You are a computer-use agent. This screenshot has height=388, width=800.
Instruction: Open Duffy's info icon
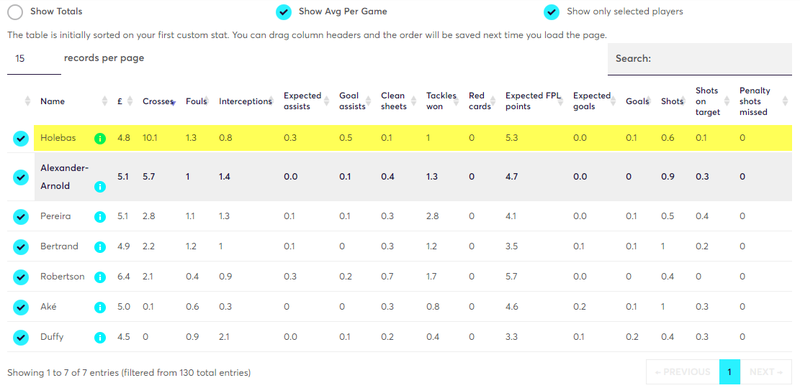pyautogui.click(x=100, y=337)
